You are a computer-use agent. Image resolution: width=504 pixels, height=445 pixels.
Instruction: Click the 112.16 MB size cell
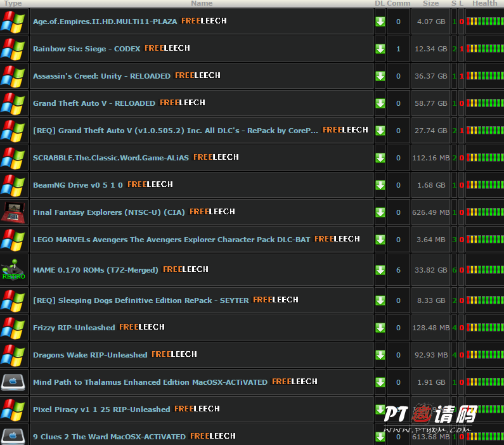pos(431,158)
